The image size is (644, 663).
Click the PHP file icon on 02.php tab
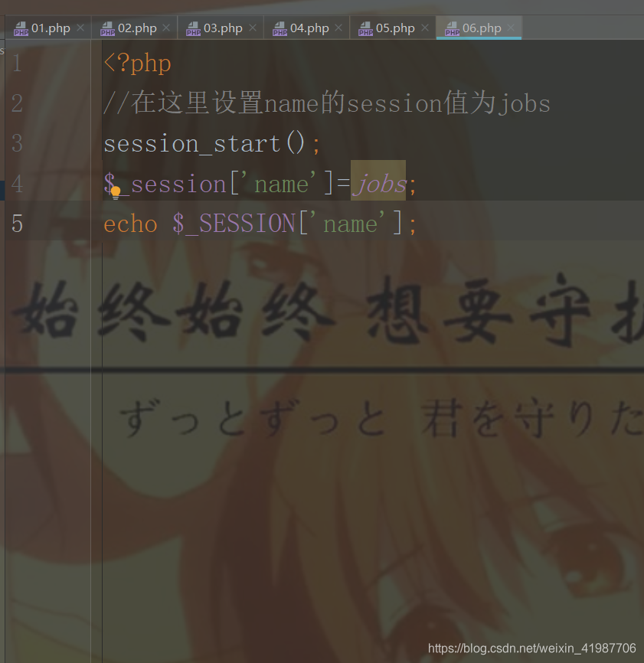pos(107,29)
